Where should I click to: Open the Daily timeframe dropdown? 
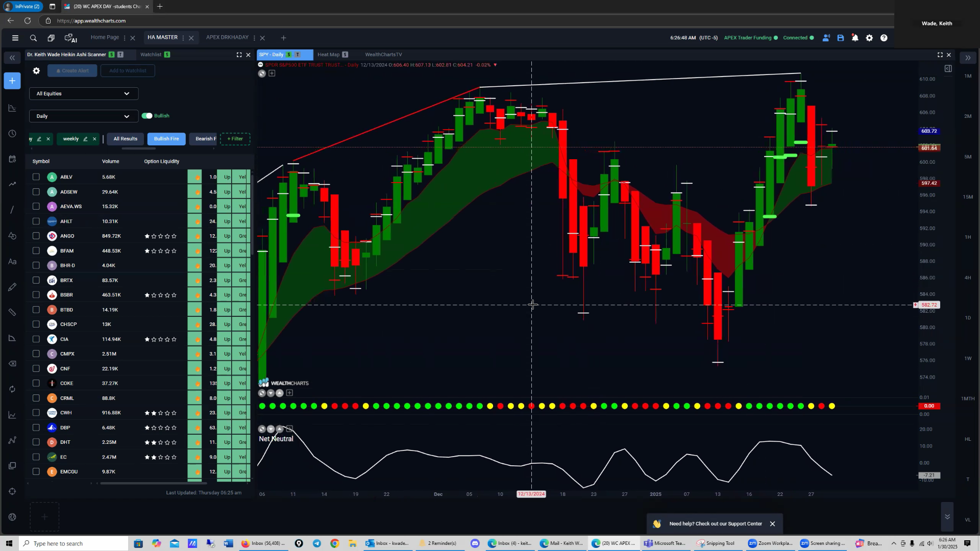[84, 116]
